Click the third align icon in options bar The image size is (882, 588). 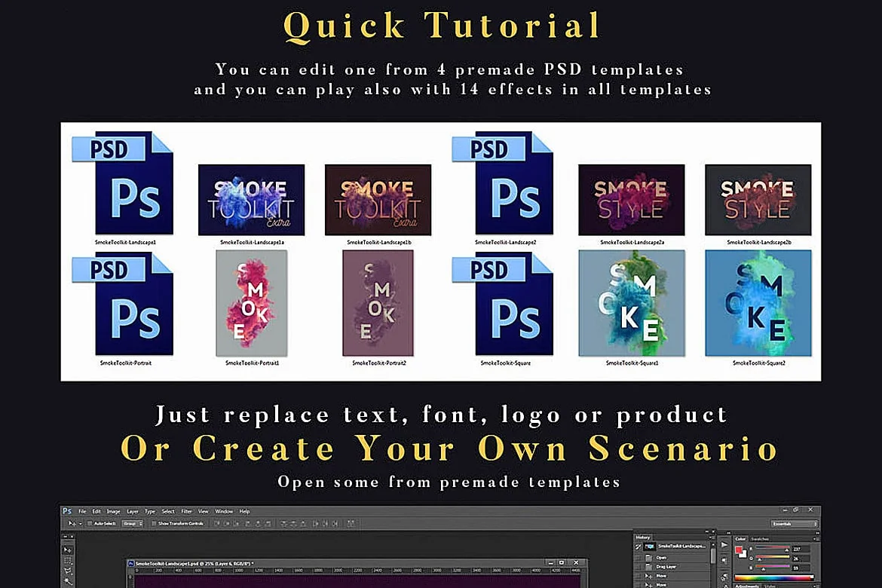(237, 523)
